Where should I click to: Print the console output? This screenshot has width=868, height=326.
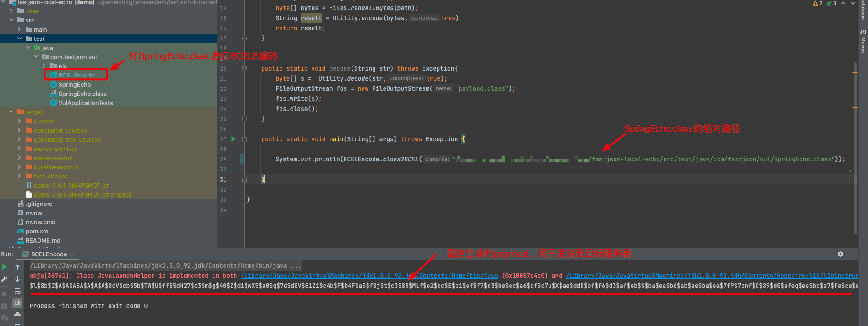(17, 315)
